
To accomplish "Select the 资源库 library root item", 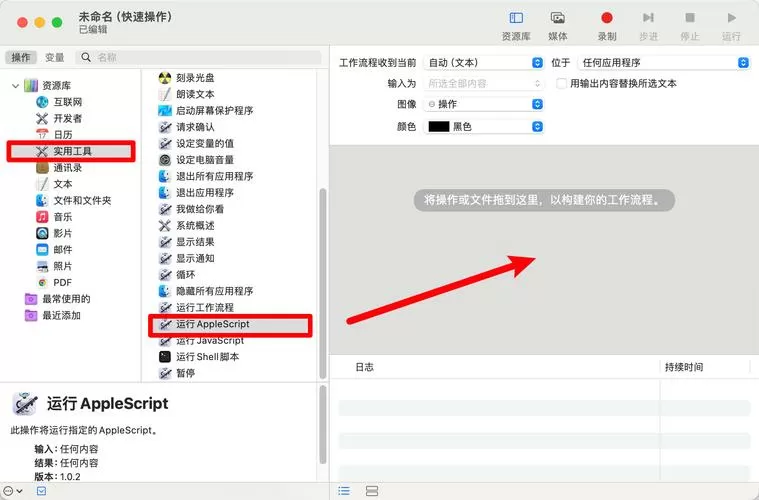I will [48, 86].
